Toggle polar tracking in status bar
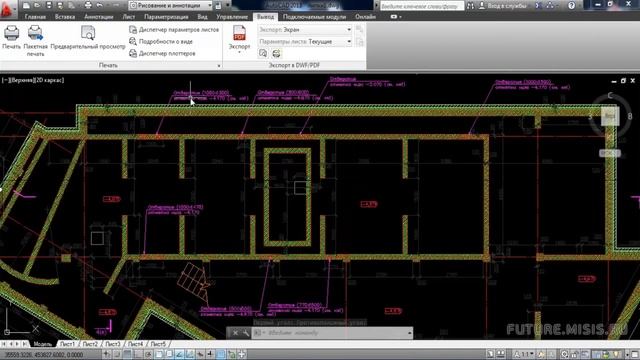 (x=149, y=354)
